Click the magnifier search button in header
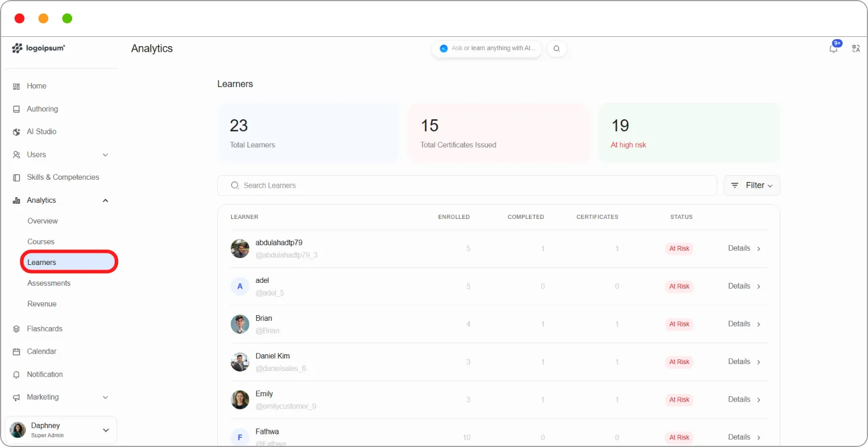868x447 pixels. point(557,49)
